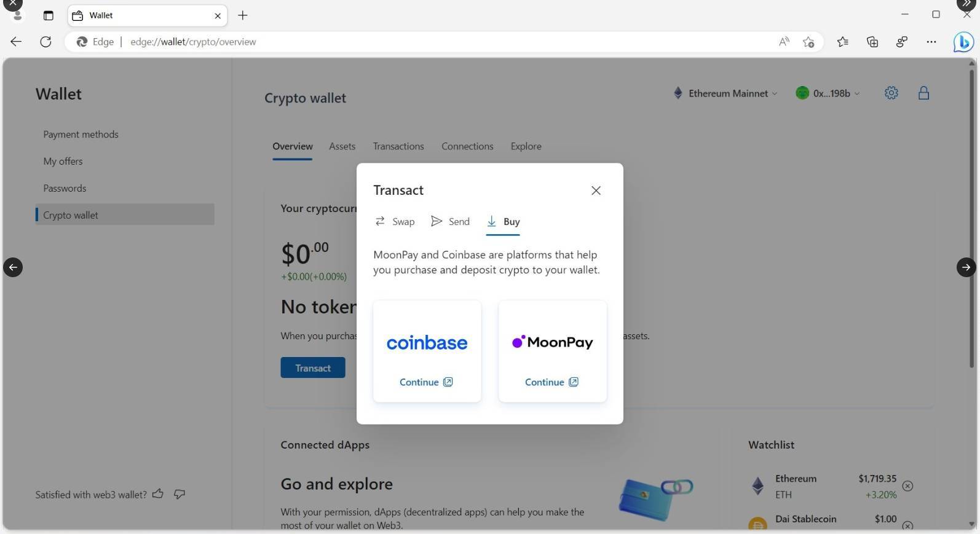Viewport: 980px width, 534px height.
Task: Click the address bar URL field
Action: (430, 42)
